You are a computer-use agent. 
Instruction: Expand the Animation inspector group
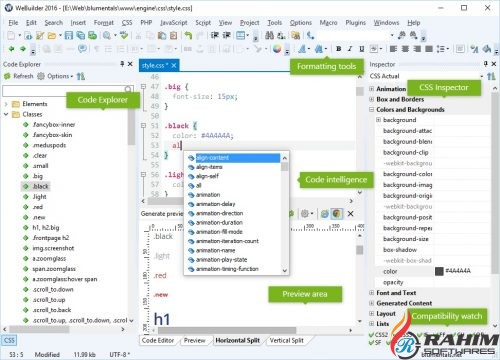pos(371,89)
